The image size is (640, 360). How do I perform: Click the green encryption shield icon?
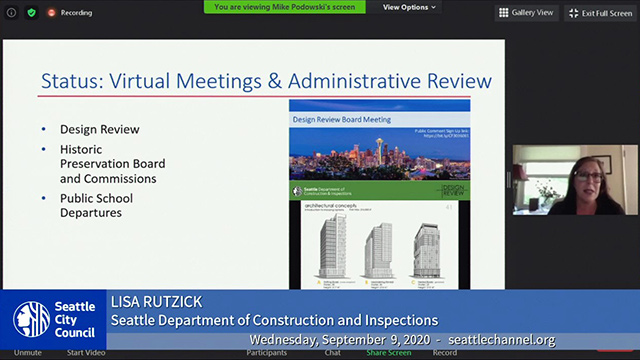point(31,13)
